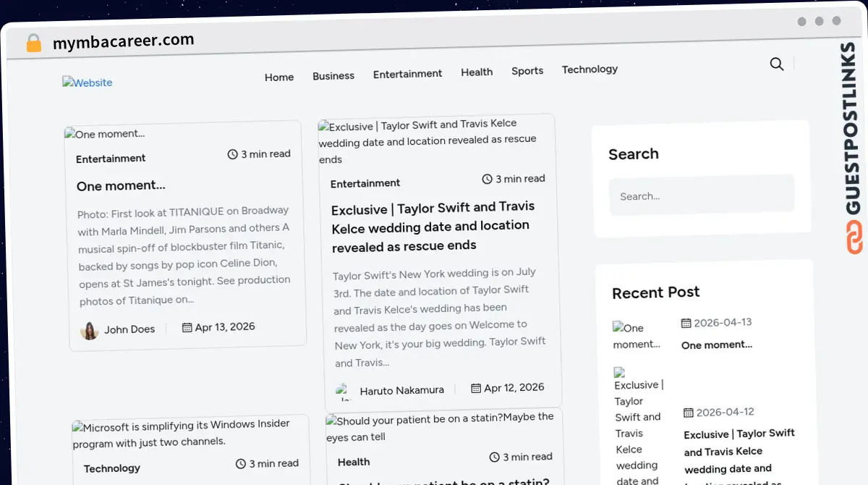Select the Technology tag on Microsoft card
The width and height of the screenshot is (868, 485).
(x=112, y=468)
